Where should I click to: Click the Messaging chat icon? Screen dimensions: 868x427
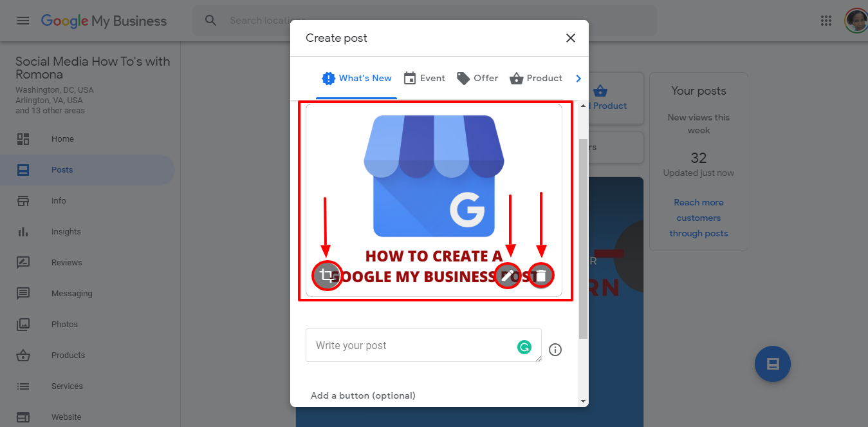(x=23, y=294)
